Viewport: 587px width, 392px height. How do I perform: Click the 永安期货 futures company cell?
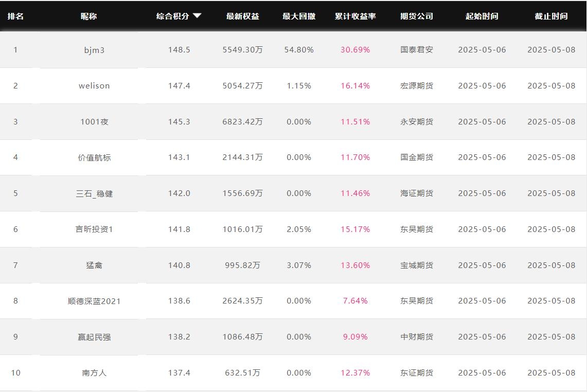[417, 122]
